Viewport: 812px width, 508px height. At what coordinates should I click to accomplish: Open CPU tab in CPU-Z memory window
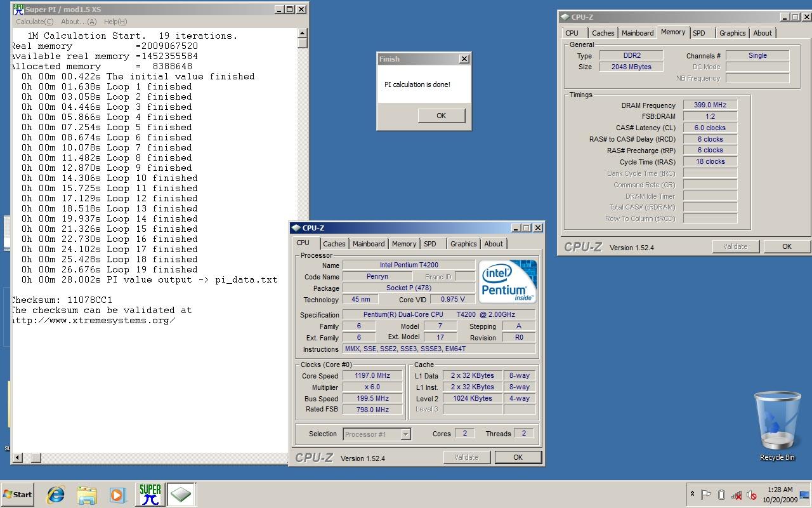[572, 33]
